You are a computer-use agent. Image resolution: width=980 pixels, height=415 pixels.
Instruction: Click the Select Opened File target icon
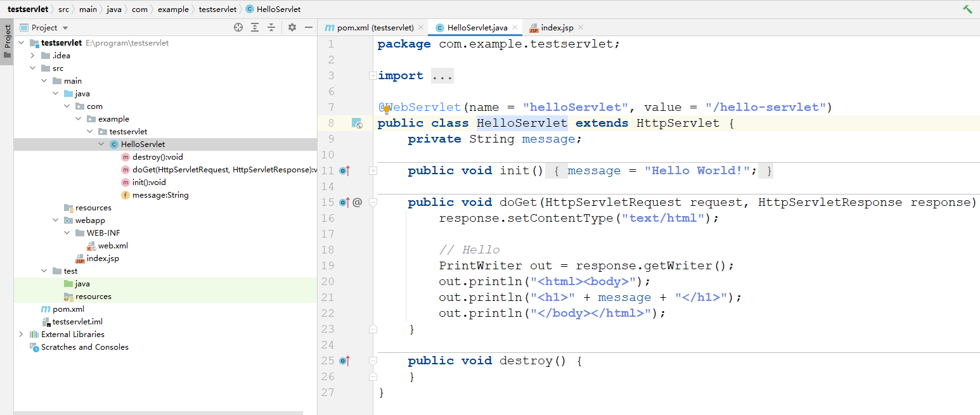[238, 27]
